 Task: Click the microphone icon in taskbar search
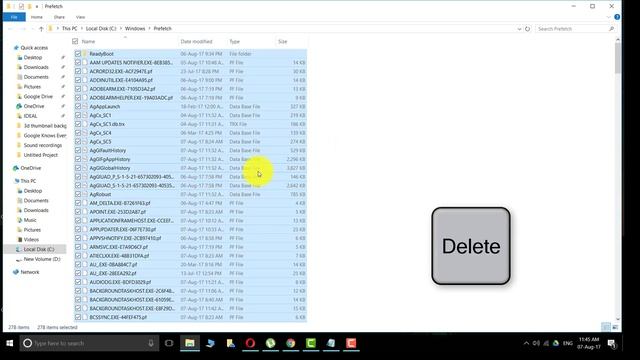pos(151,343)
